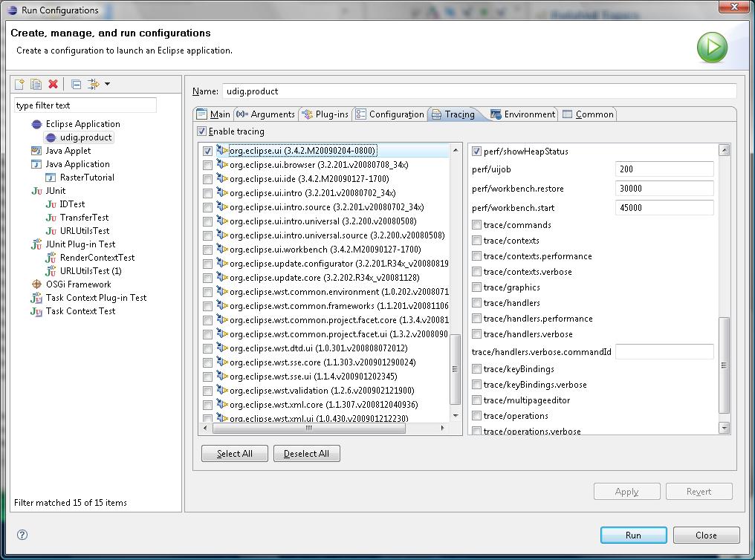Click the Name field containing udig.product
The width and height of the screenshot is (755, 560).
point(479,91)
